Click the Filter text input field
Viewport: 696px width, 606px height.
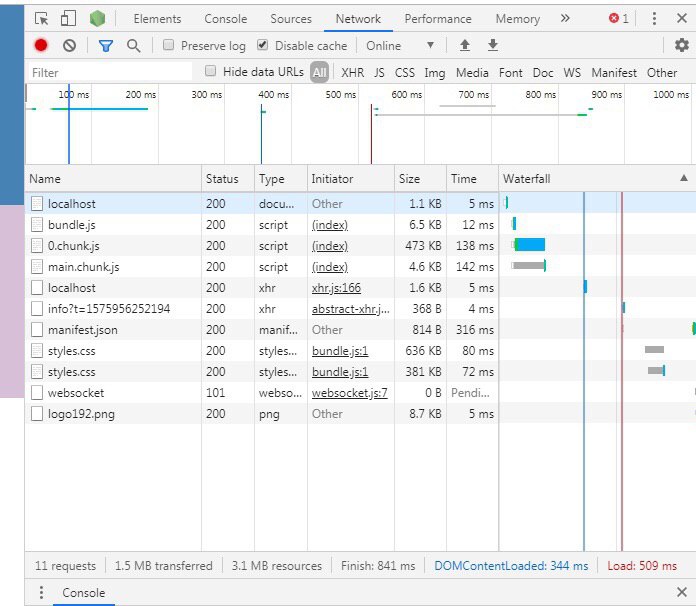[110, 72]
